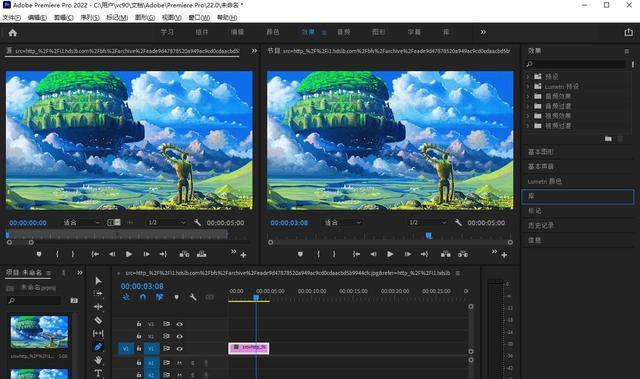
Task: Open the 剪辑(C) menu
Action: point(64,18)
